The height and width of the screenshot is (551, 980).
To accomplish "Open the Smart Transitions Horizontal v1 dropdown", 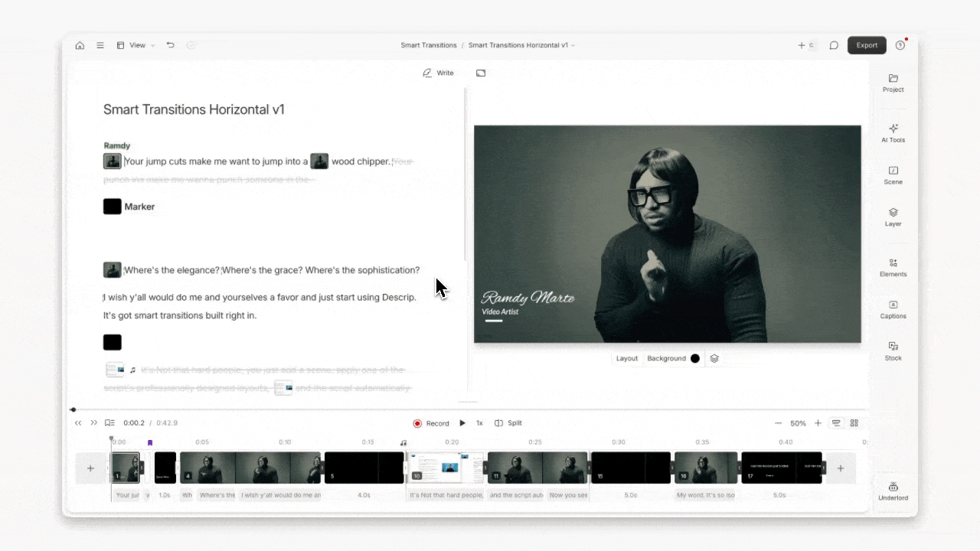I will [521, 45].
